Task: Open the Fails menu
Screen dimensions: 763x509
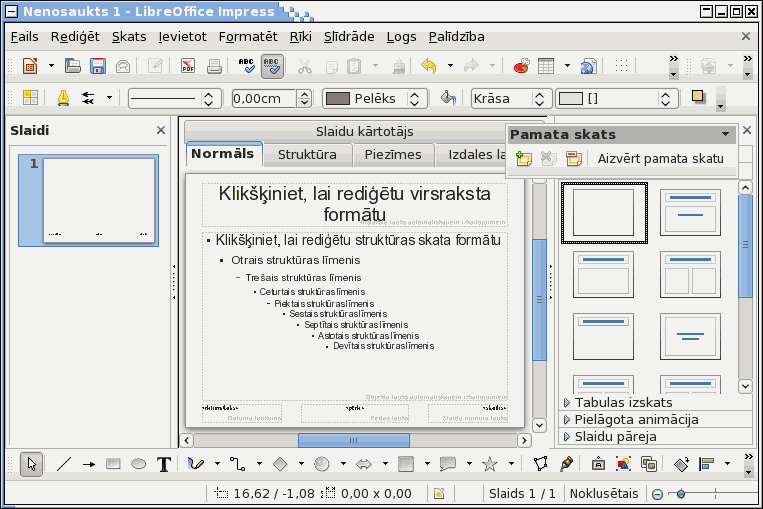Action: [x=24, y=37]
